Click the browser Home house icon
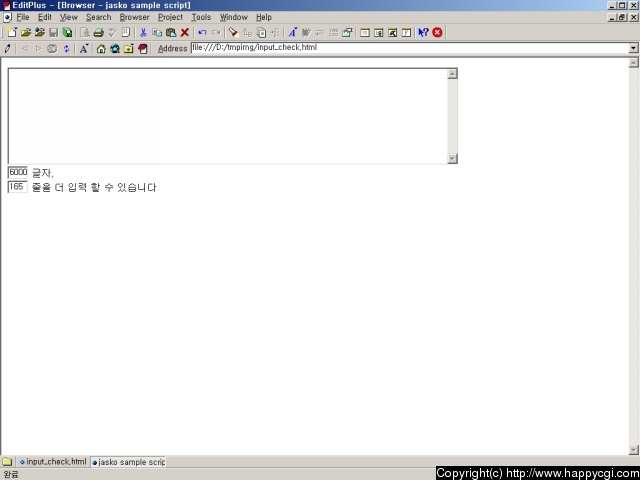Screen dimensions: 640x480 [x=101, y=49]
